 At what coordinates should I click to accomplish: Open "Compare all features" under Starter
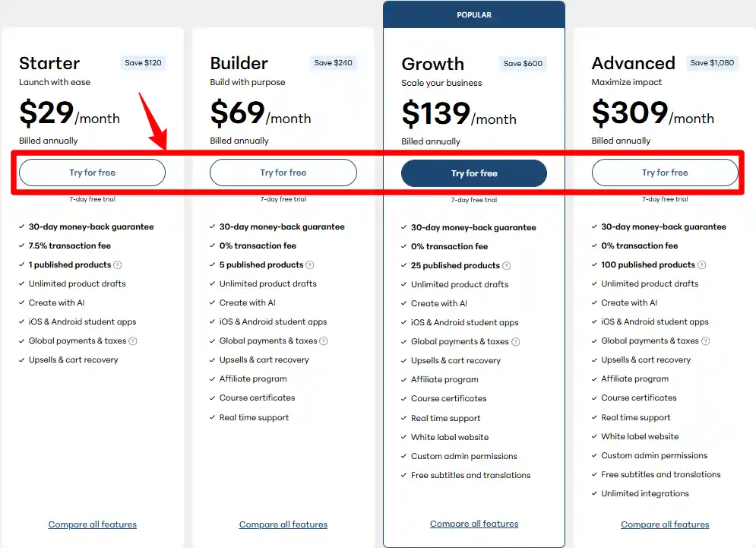[x=93, y=524]
